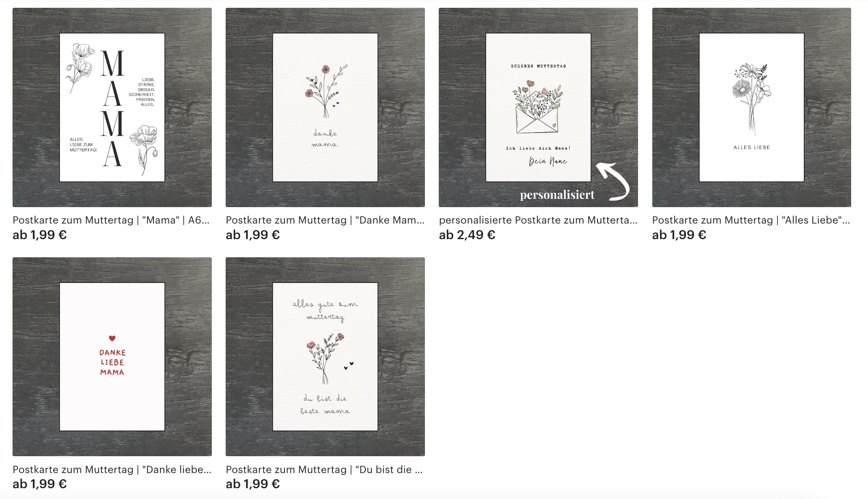Click price under the "Danke Mam..." postcard
The width and height of the screenshot is (868, 499).
pyautogui.click(x=252, y=235)
